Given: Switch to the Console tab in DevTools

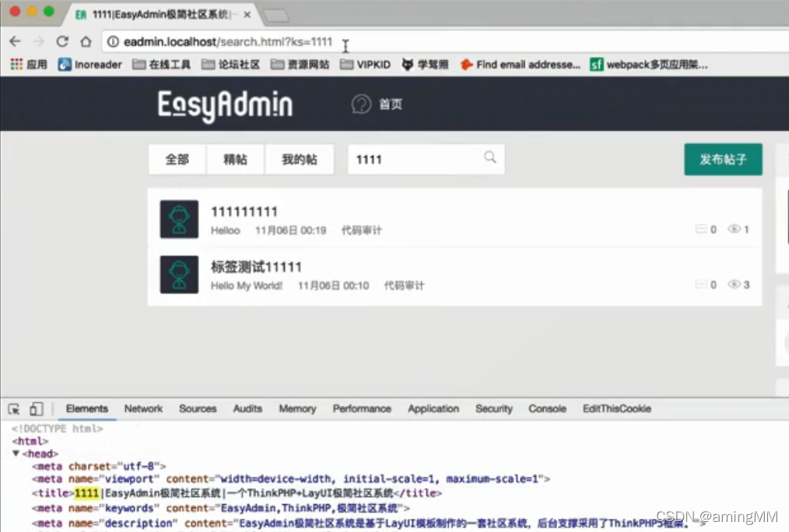Looking at the screenshot, I should [547, 408].
